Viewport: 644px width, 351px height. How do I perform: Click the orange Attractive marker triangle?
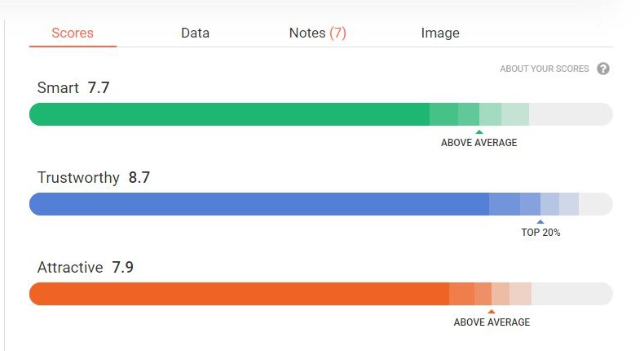point(492,312)
